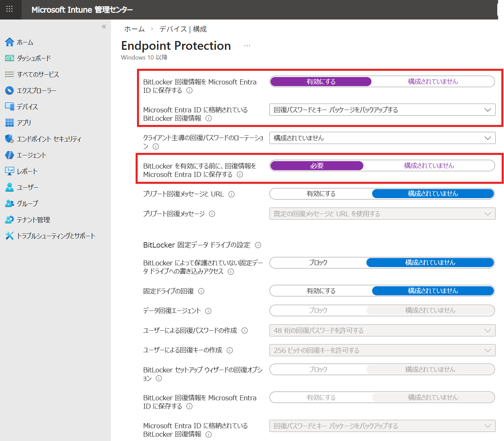Open デバイス in the left navigation
Viewport: 504px width, 441px height.
[27, 107]
